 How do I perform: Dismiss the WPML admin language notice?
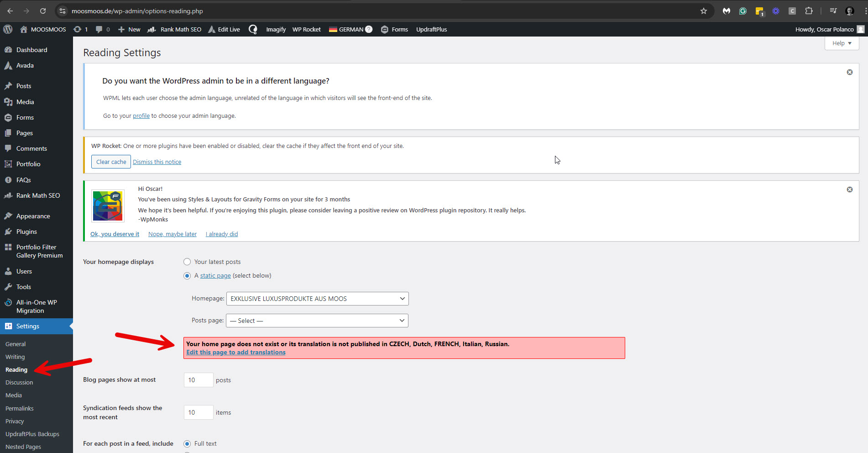point(849,72)
